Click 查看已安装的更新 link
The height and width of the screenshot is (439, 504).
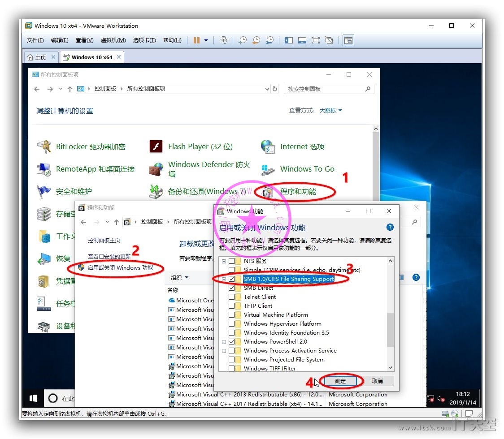[109, 256]
